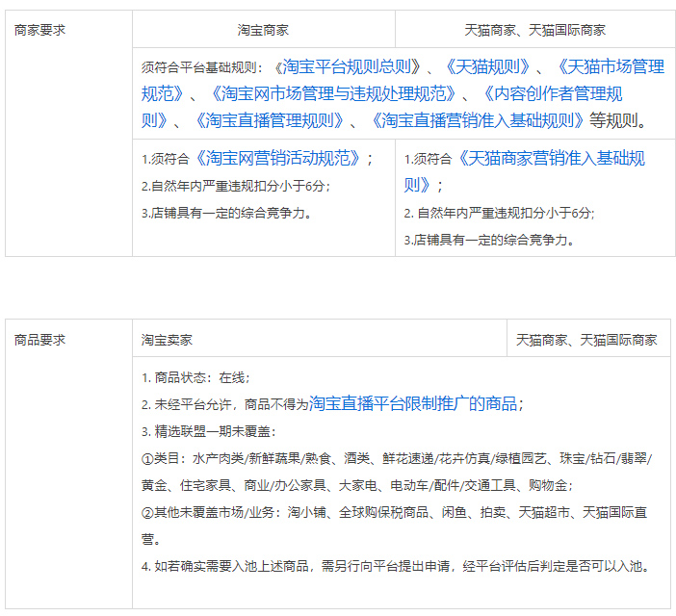This screenshot has height=616, width=676.
Task: Open the 《淘宝网营销活动规范》 link
Action: coord(277,158)
